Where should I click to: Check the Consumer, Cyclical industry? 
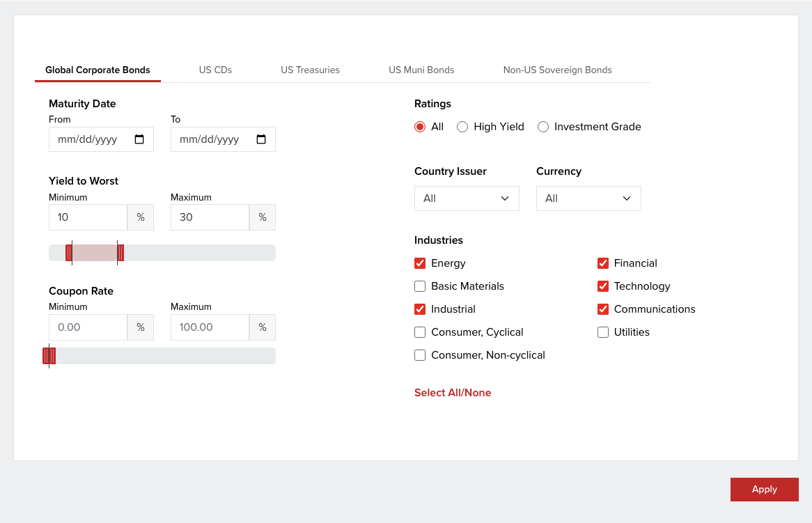pyautogui.click(x=420, y=332)
